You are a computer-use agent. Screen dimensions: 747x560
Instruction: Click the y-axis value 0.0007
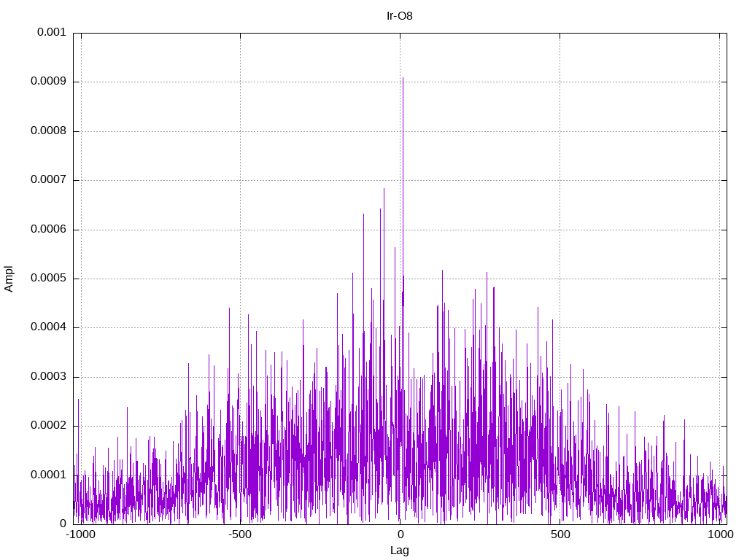click(49, 179)
